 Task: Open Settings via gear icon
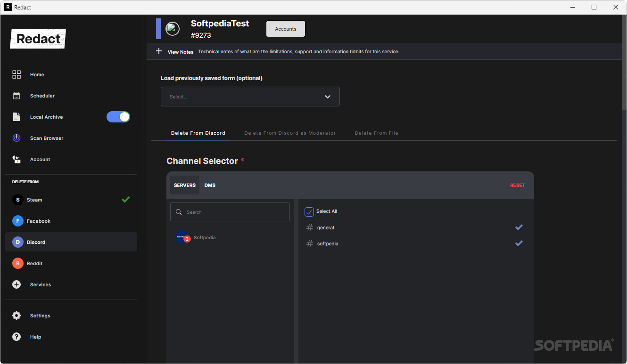point(16,315)
